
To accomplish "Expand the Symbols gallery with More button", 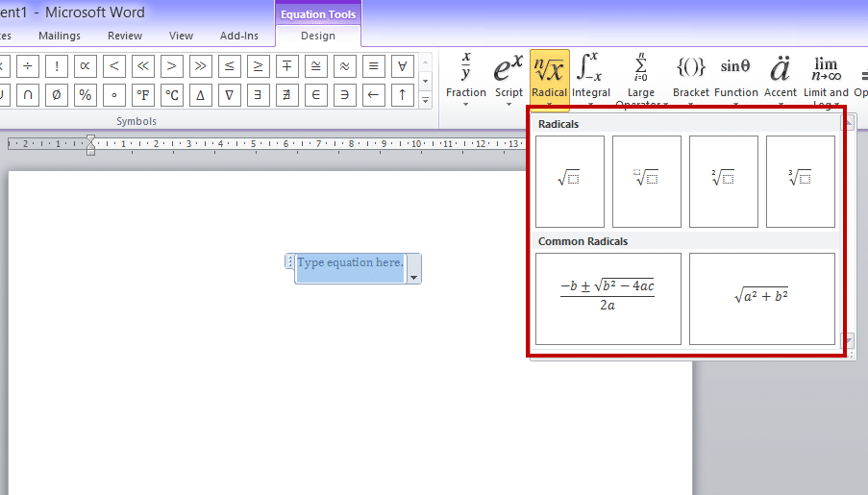I will pyautogui.click(x=426, y=96).
